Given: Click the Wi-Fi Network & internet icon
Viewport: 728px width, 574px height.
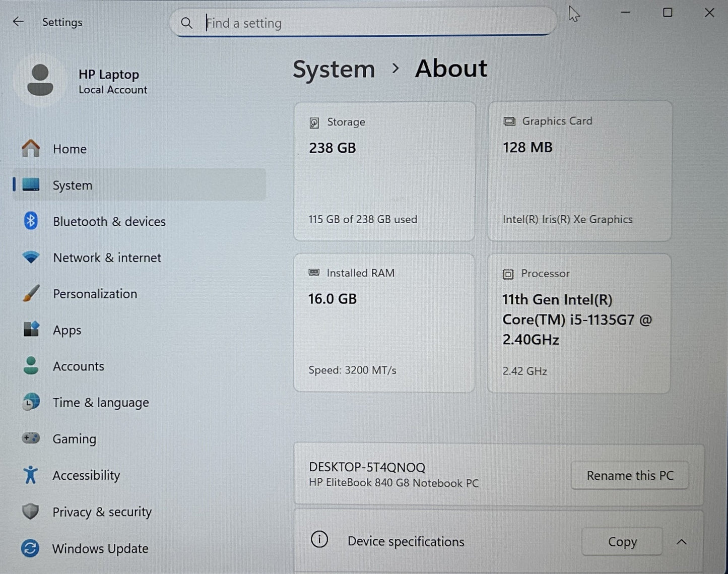Looking at the screenshot, I should tap(31, 258).
